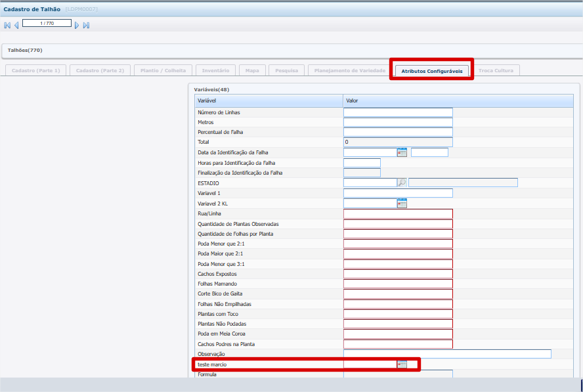Go to first record navigation arrow

(x=7, y=26)
